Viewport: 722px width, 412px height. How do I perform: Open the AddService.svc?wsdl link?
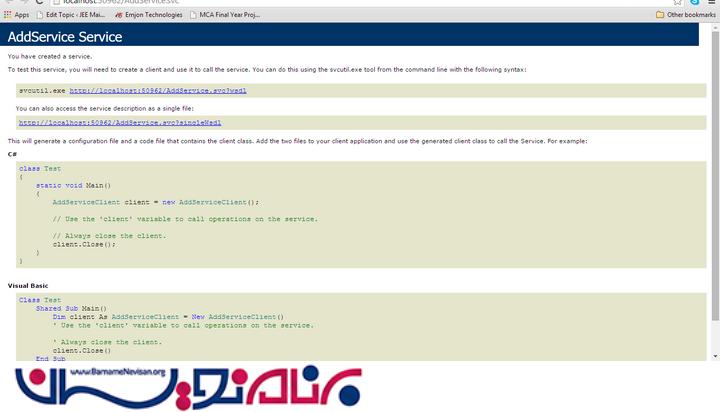(158, 90)
